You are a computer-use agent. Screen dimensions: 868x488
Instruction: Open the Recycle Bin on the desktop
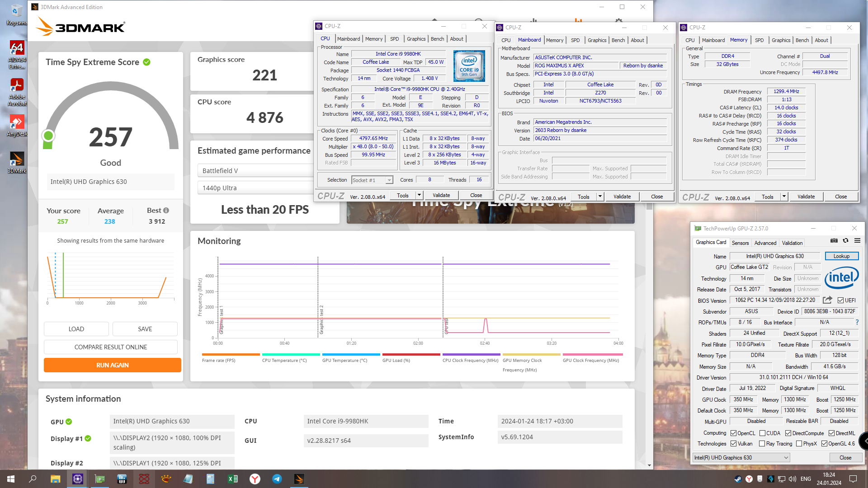click(17, 14)
